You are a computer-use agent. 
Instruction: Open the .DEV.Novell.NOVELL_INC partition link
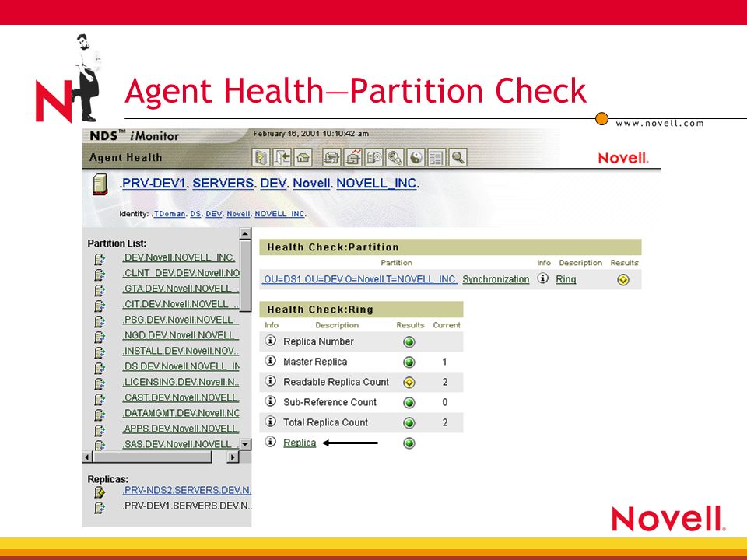coord(179,257)
